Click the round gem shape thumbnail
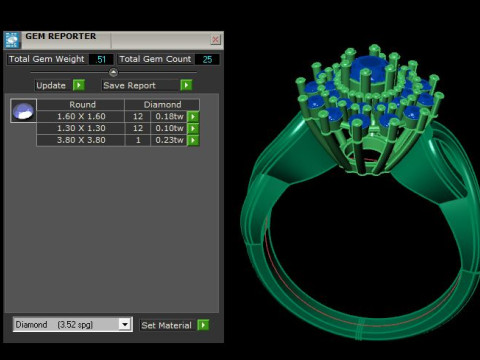The width and height of the screenshot is (480, 360). coord(23,111)
